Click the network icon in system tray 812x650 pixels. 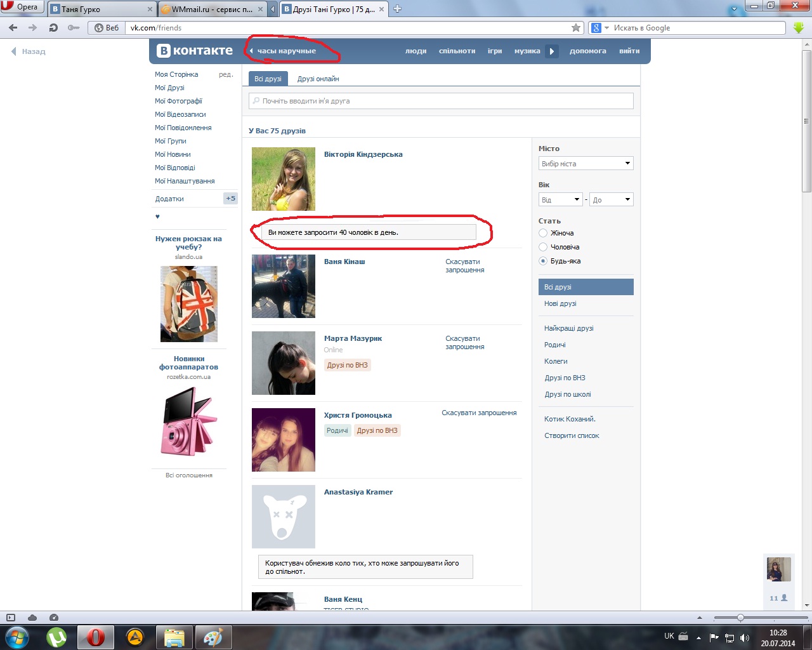730,638
